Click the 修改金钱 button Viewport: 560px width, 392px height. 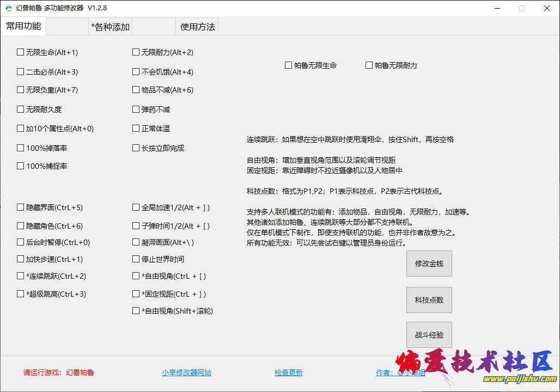tap(429, 264)
